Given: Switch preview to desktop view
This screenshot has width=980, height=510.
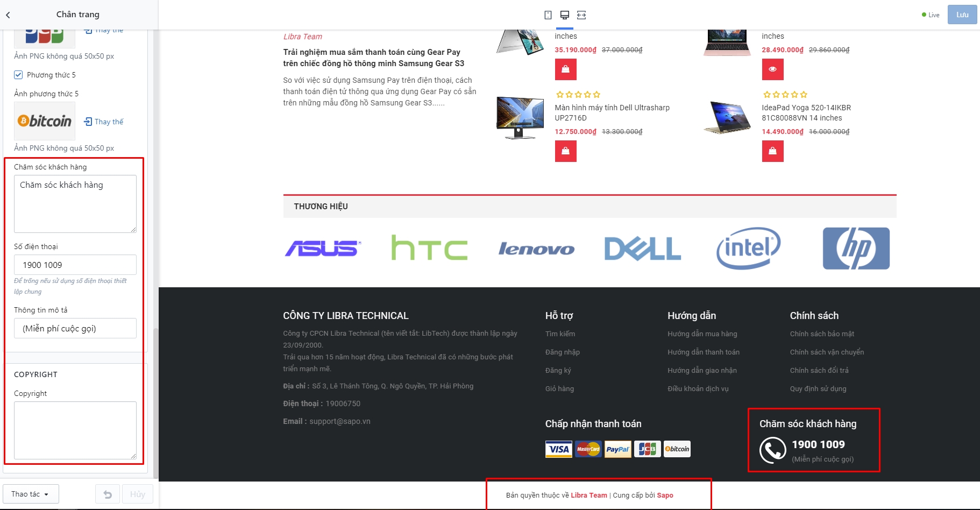Looking at the screenshot, I should [565, 15].
